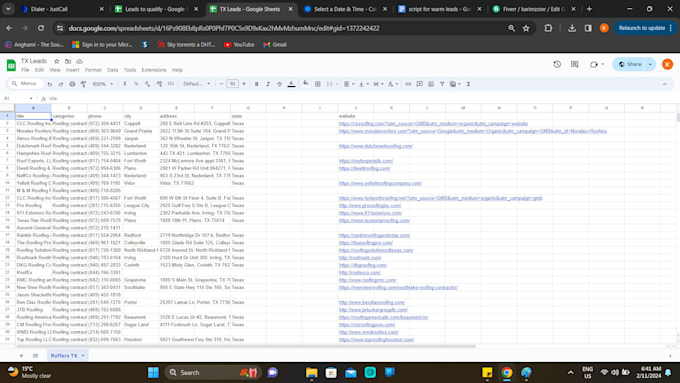680x383 pixels.
Task: Click the Share button
Action: (630, 64)
